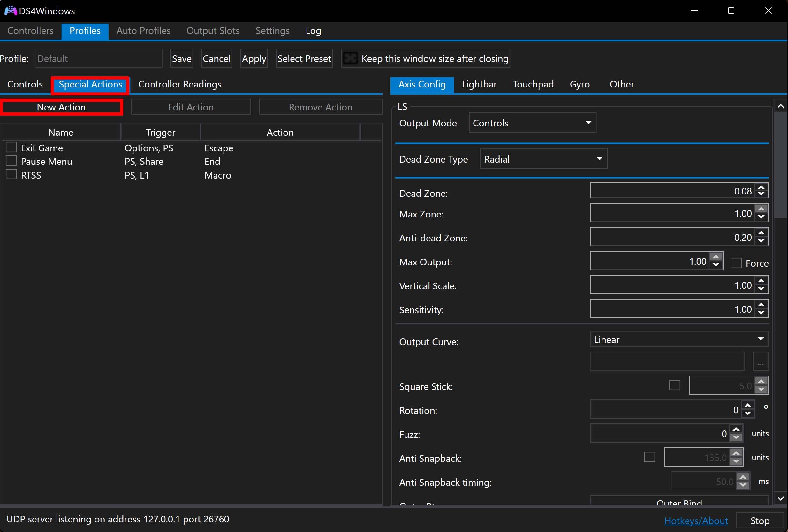This screenshot has width=788, height=532.
Task: Select the 'Options, PS' trigger cell
Action: (x=149, y=148)
